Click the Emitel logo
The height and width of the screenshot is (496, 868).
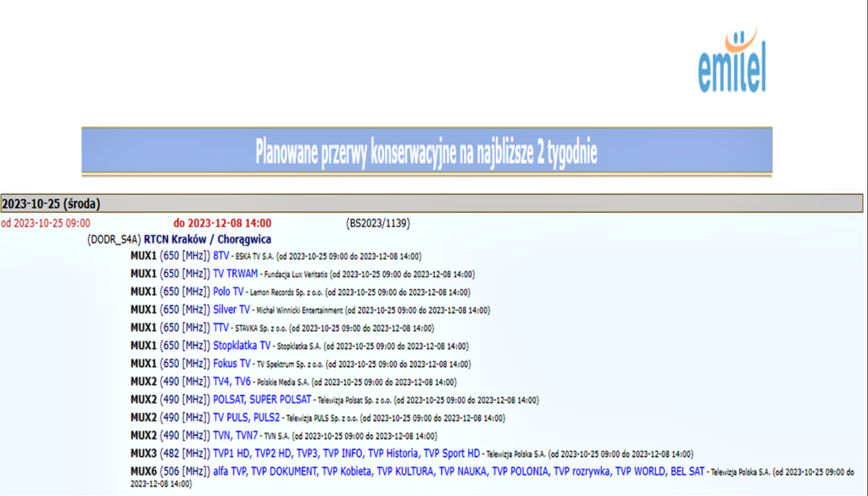(x=732, y=60)
